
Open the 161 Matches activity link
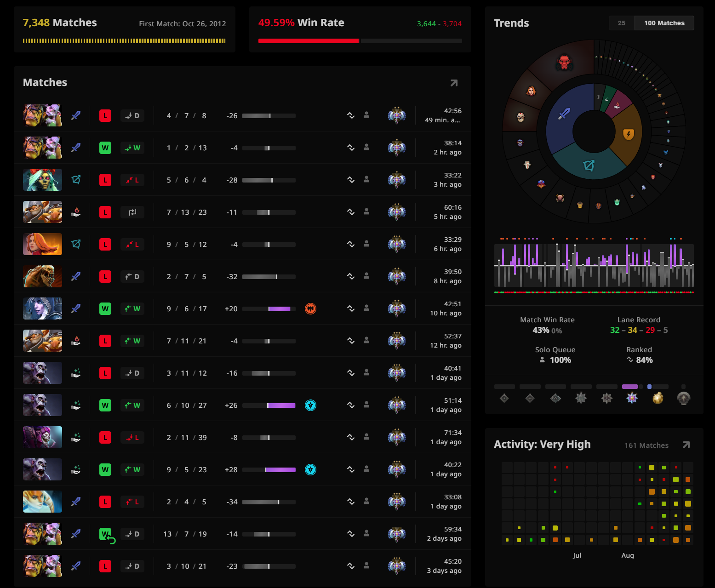click(x=646, y=445)
